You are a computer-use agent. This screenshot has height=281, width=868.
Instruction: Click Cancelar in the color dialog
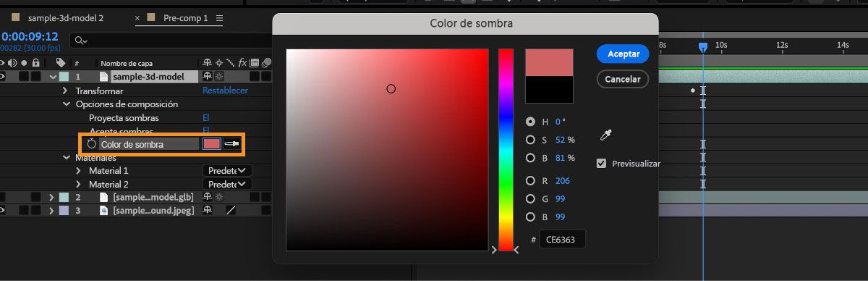pos(623,79)
